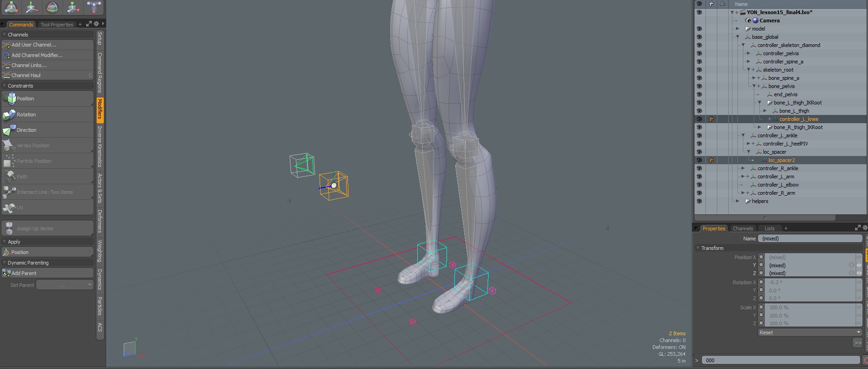This screenshot has height=369, width=868.
Task: Toggle visibility of helpers group
Action: click(x=699, y=201)
